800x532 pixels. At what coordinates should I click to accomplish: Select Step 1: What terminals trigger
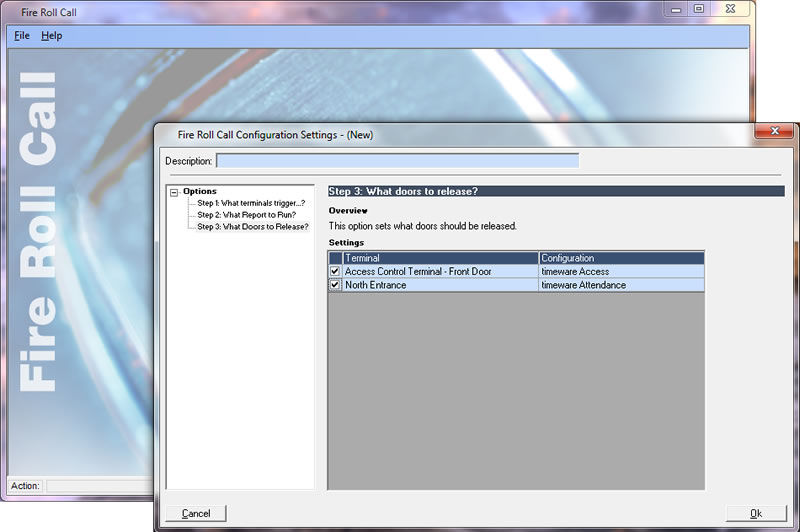coord(250,203)
